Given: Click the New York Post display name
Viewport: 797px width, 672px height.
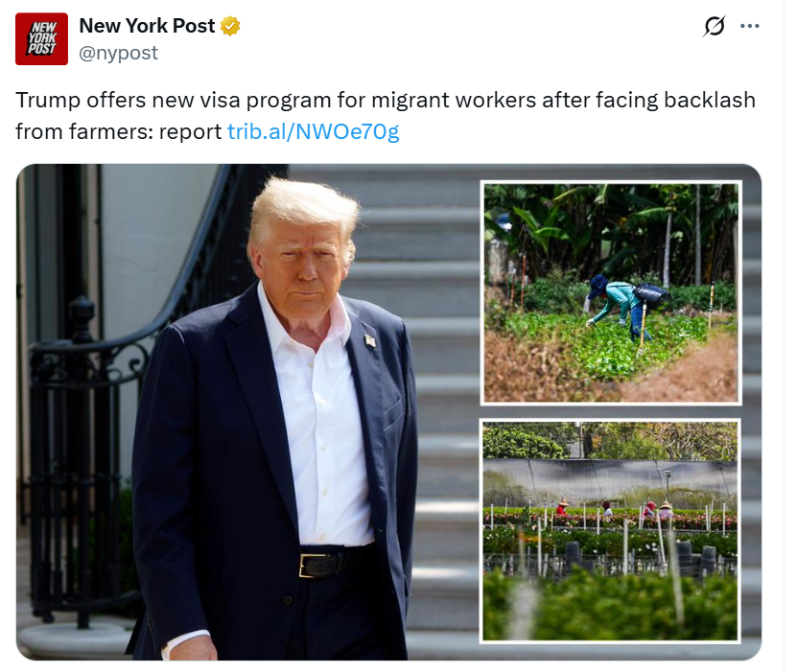Looking at the screenshot, I should (147, 25).
